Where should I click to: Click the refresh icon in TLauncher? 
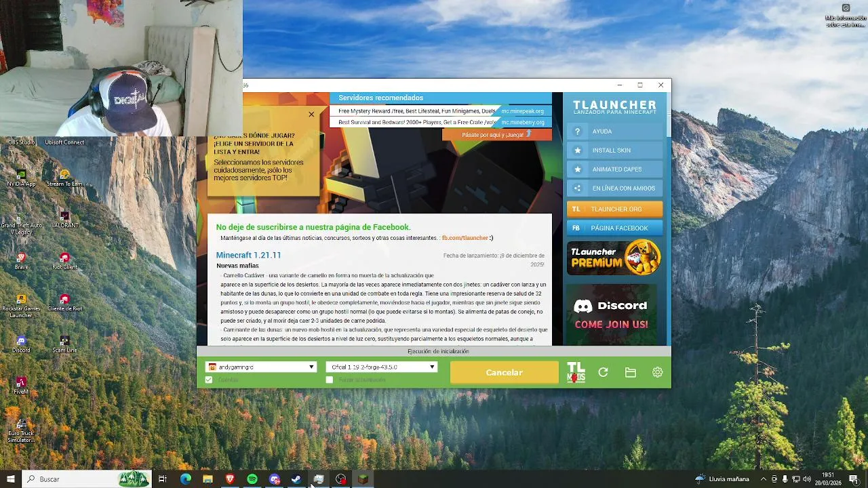coord(603,372)
